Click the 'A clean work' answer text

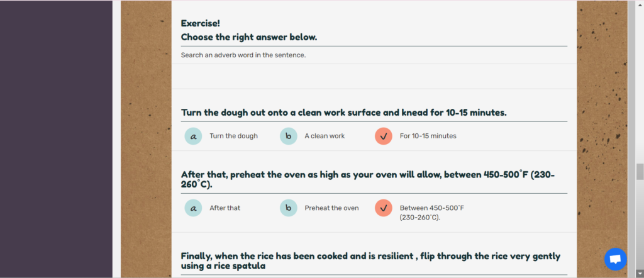(x=325, y=136)
